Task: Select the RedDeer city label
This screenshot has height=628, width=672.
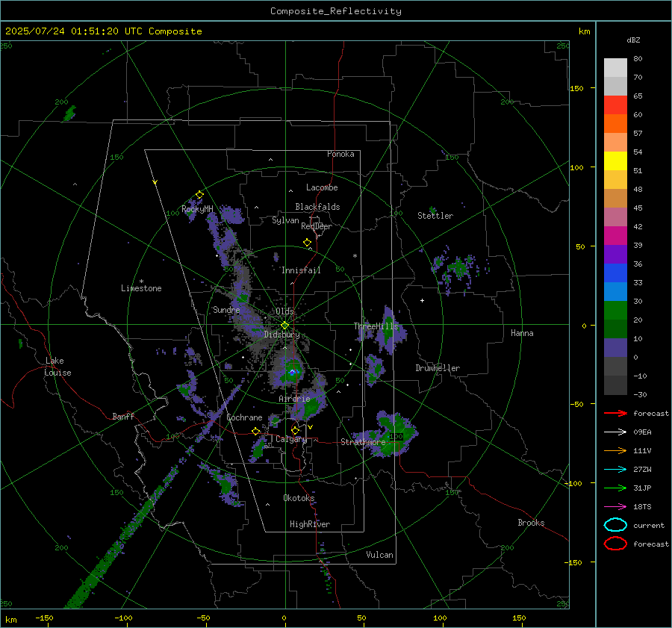Action: pos(317,226)
